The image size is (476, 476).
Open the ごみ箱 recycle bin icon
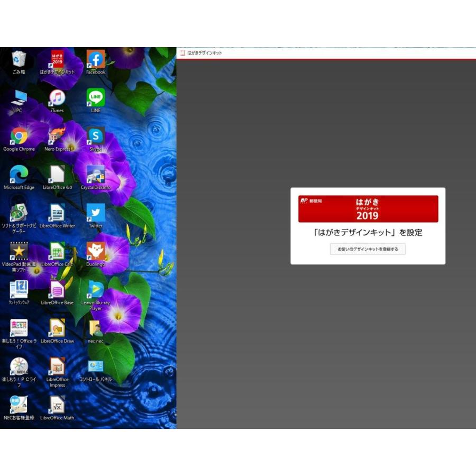pyautogui.click(x=19, y=59)
